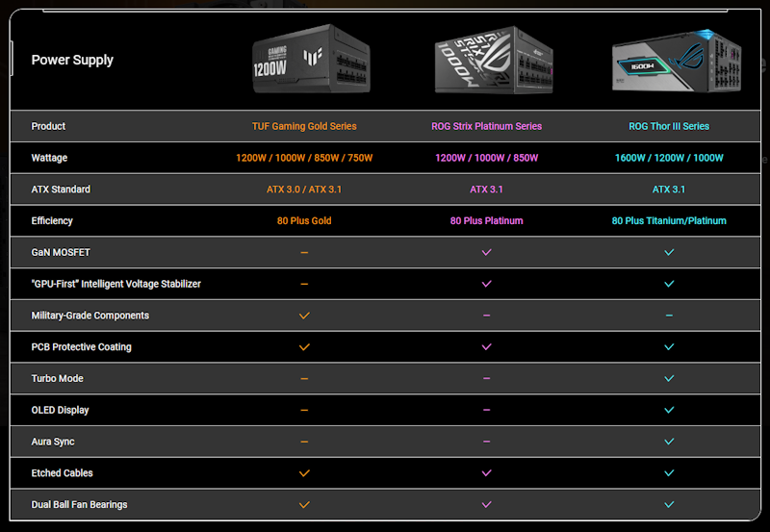Click the TUF Gaming 1200W power supply image

pos(304,60)
